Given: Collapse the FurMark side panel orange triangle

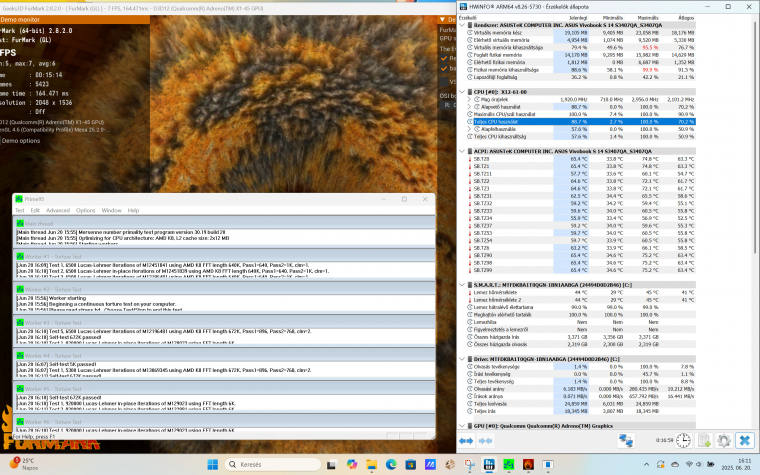Looking at the screenshot, I should coord(443,19).
